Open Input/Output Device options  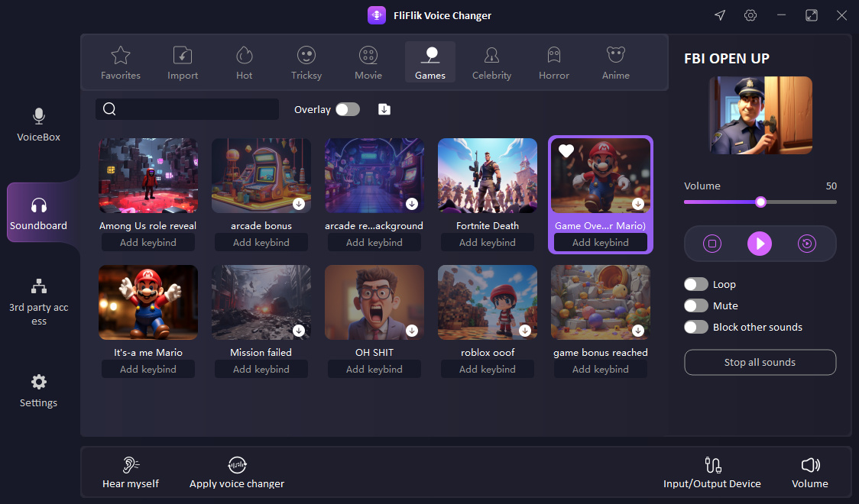712,471
